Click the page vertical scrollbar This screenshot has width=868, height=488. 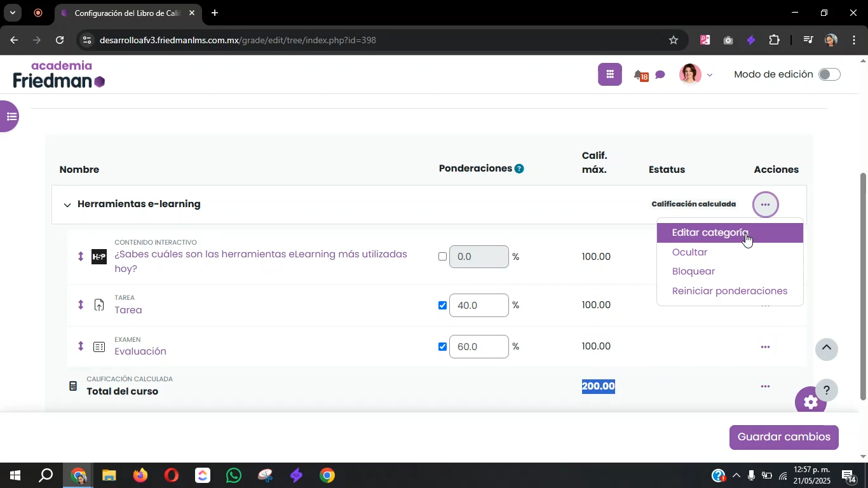(x=863, y=286)
